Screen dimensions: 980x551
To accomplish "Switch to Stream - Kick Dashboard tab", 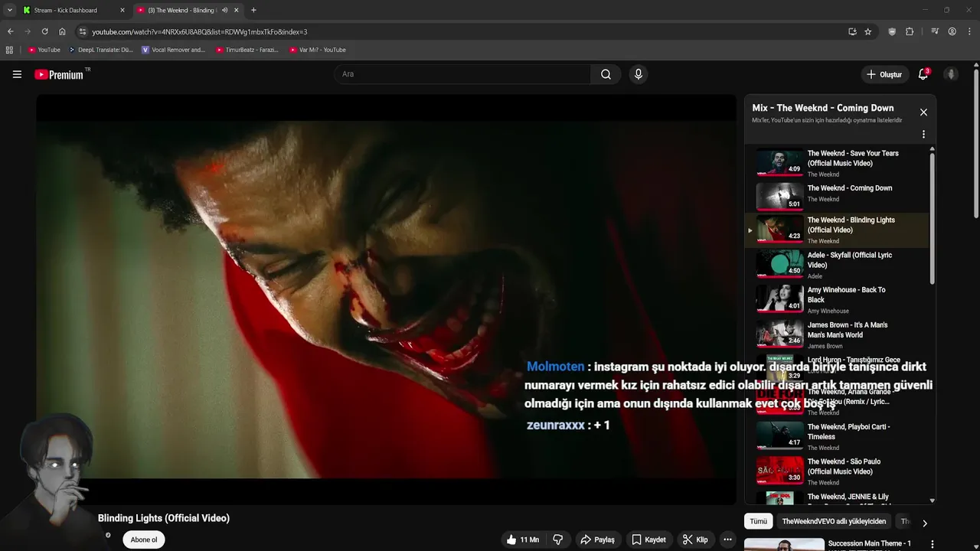I will point(73,10).
